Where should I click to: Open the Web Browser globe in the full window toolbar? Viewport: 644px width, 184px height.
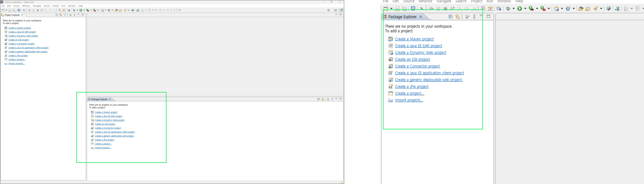(132, 10)
